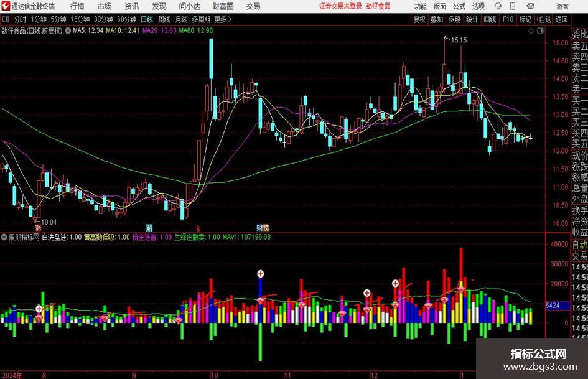This screenshot has width=588, height=379.
Task: Open the 发现 menu
Action: click(x=159, y=6)
